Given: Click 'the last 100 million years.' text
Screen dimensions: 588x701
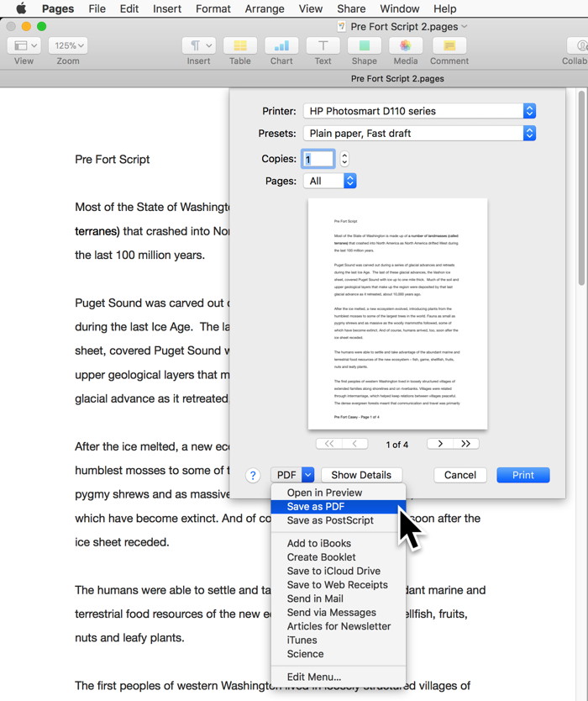Looking at the screenshot, I should pyautogui.click(x=139, y=256).
